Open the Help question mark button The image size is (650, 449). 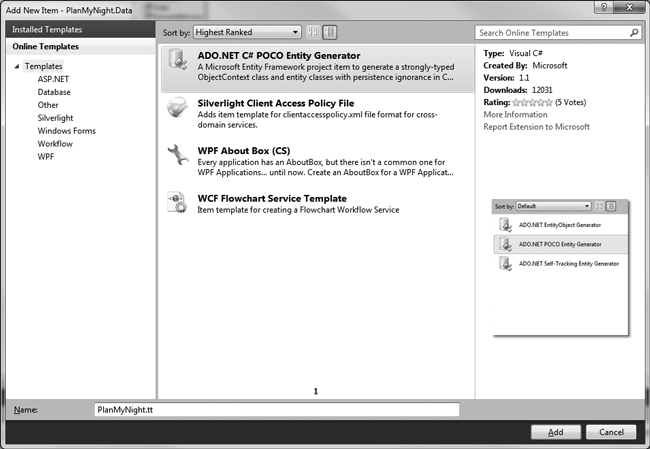click(604, 7)
